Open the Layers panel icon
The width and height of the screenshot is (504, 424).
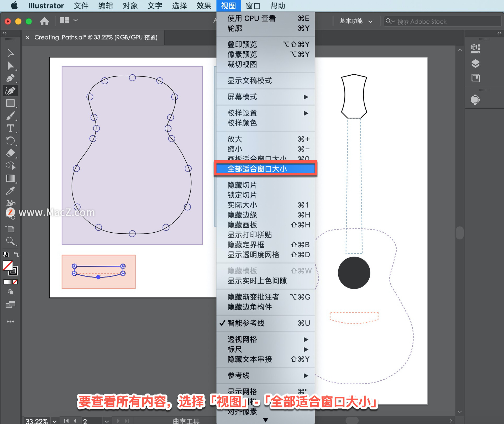click(475, 64)
